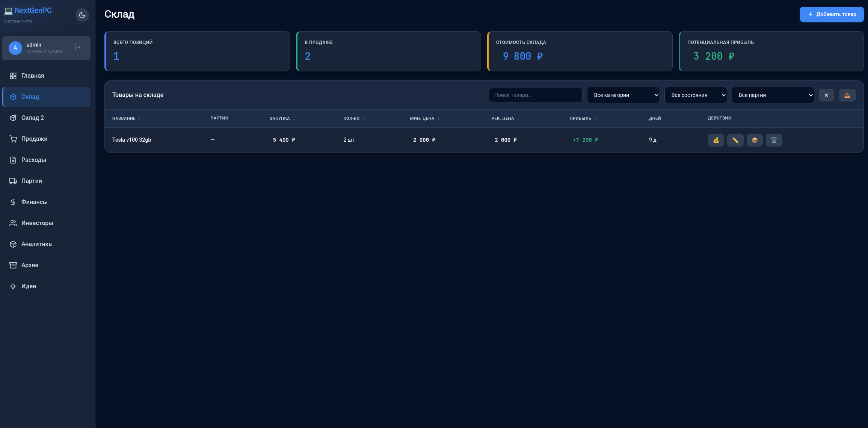Click the Добавить товар button

tap(832, 14)
